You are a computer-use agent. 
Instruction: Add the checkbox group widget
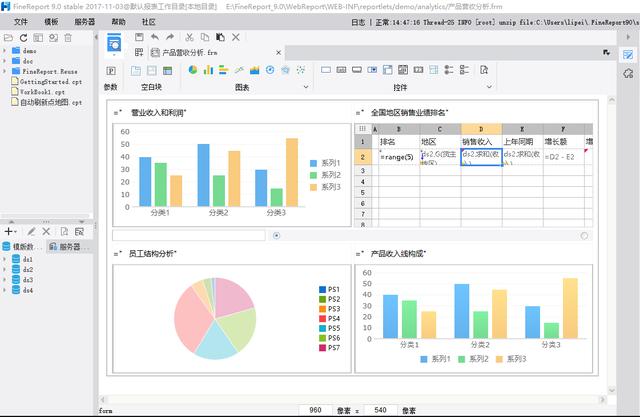tap(464, 70)
